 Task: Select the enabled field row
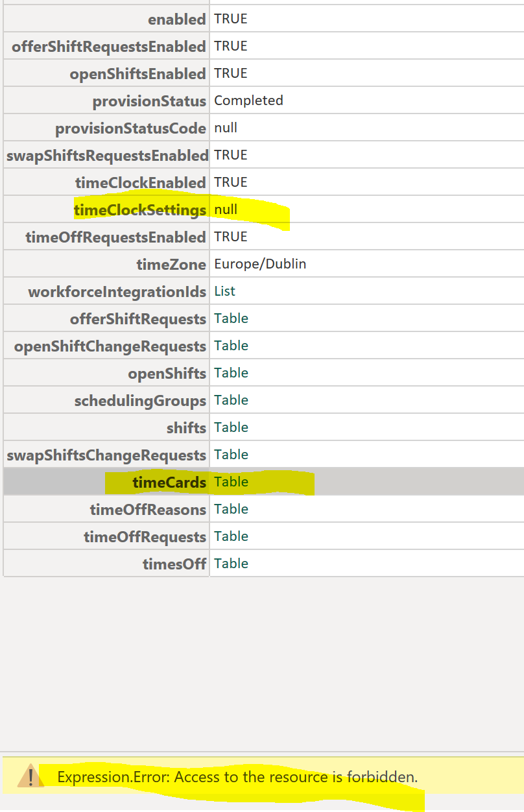[x=176, y=19]
